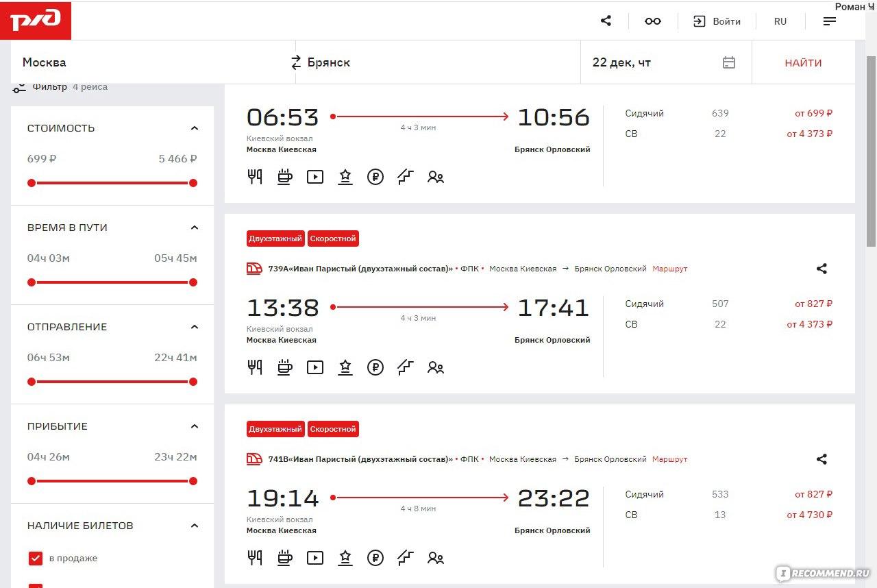This screenshot has height=588, width=877.
Task: Click restaurant icon on 06:53 train
Action: pyautogui.click(x=255, y=177)
